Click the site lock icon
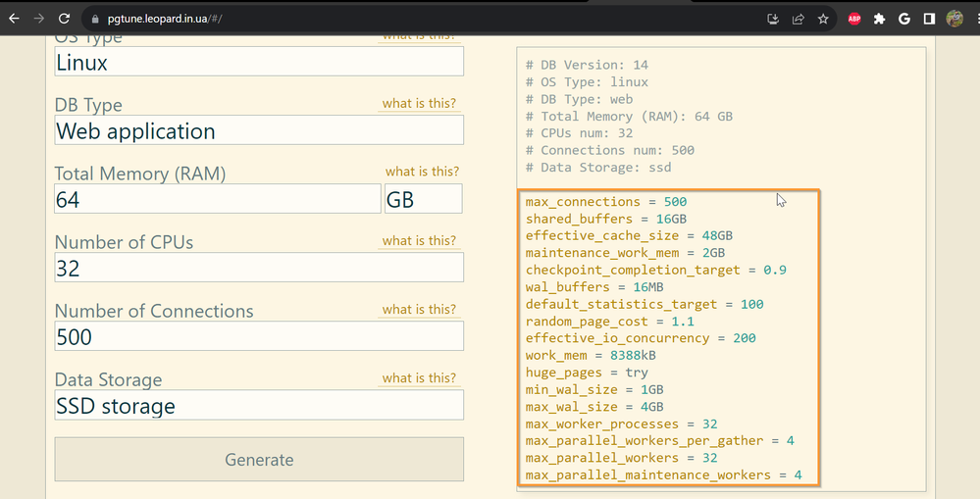The height and width of the screenshot is (499, 980). click(x=93, y=19)
